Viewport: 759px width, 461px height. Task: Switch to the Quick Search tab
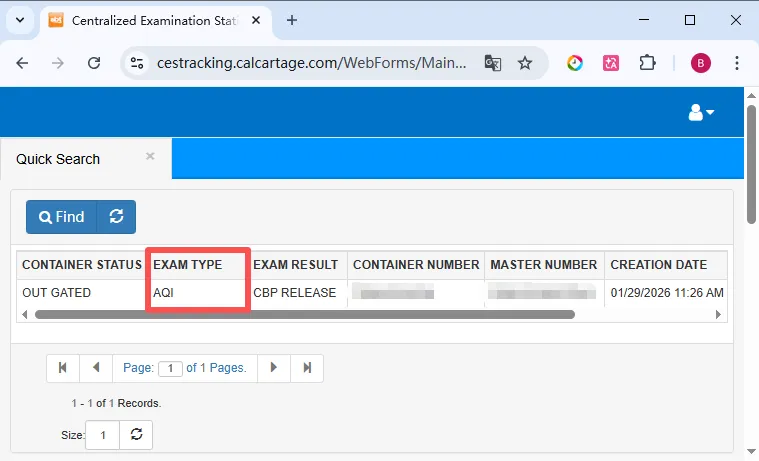point(58,159)
